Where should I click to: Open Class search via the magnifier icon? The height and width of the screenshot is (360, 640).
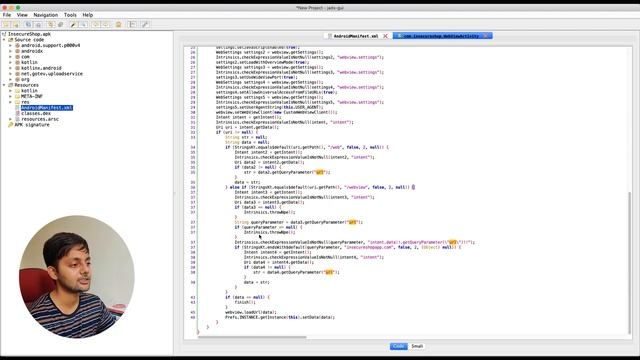[84, 24]
